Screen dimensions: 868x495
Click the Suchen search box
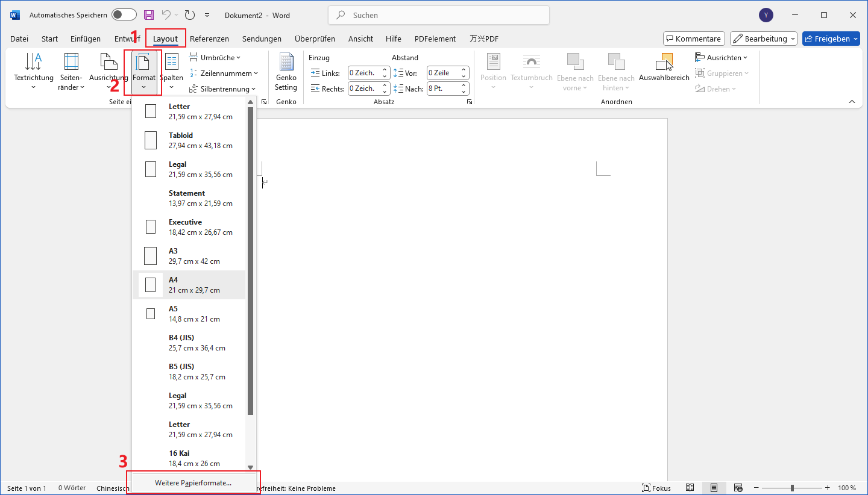click(x=439, y=15)
